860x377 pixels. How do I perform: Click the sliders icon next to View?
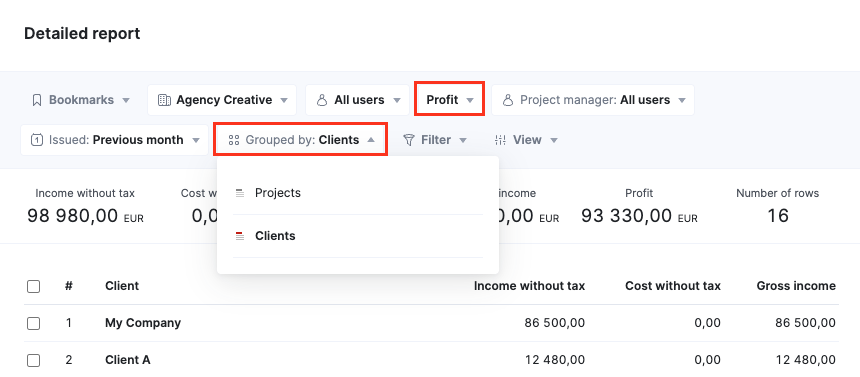(500, 140)
